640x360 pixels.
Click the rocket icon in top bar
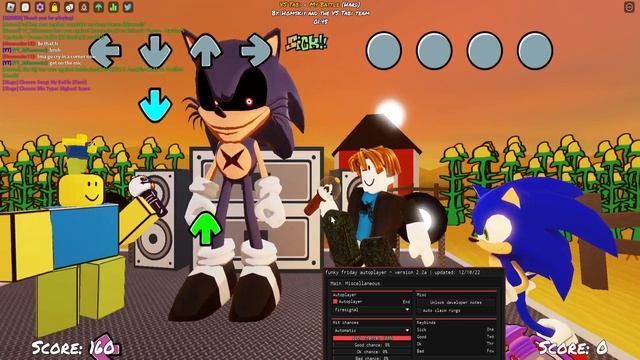click(84, 7)
